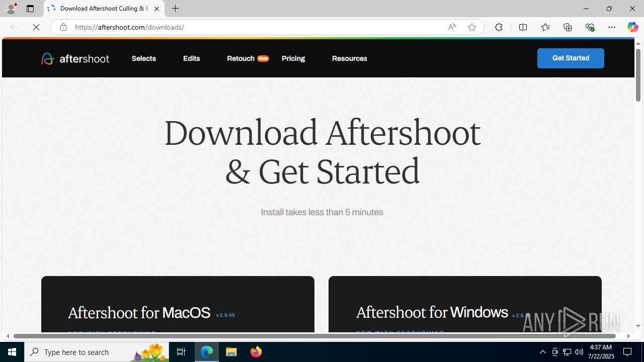Open Collections panel
Viewport: 644px width, 362px height.
[568, 27]
